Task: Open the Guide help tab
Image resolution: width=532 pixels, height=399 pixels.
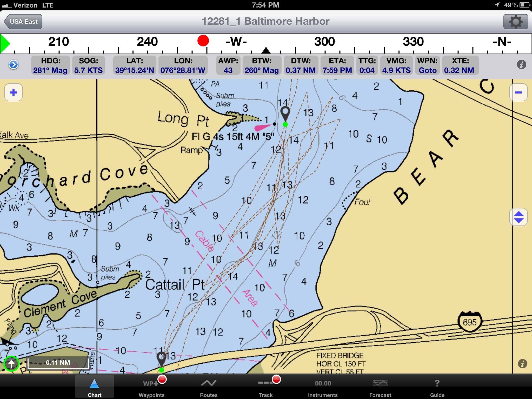Action: coord(437,387)
